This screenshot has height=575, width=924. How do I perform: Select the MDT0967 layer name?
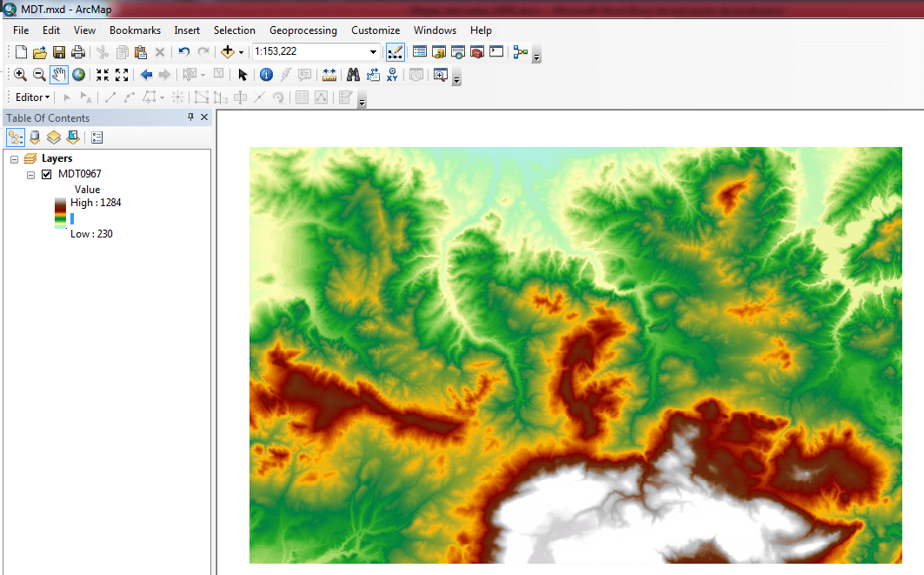tap(79, 174)
